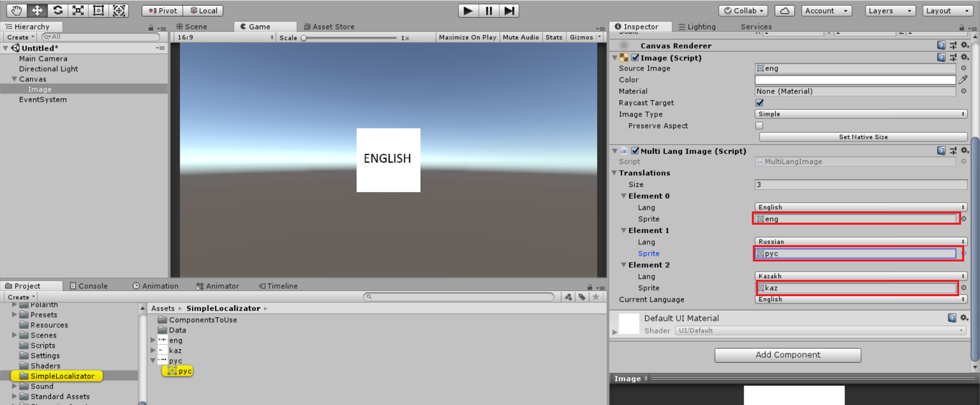The height and width of the screenshot is (405, 980).
Task: Select the Scale tool
Action: [78, 10]
